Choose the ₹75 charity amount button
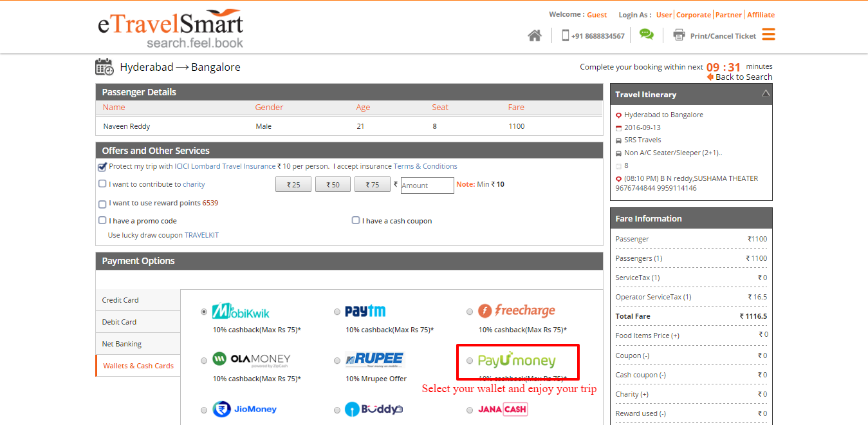This screenshot has height=425, width=868. (x=372, y=185)
